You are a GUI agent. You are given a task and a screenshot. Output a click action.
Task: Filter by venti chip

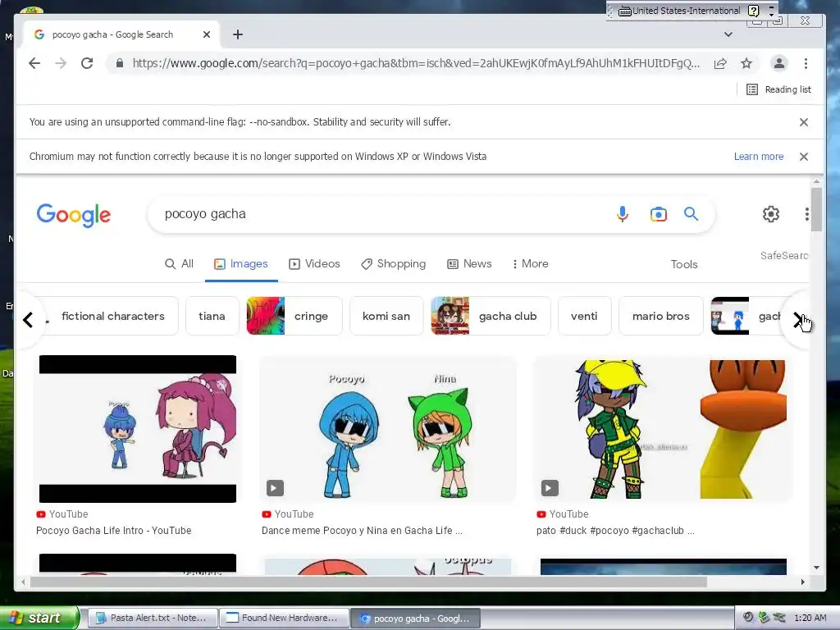(x=584, y=316)
